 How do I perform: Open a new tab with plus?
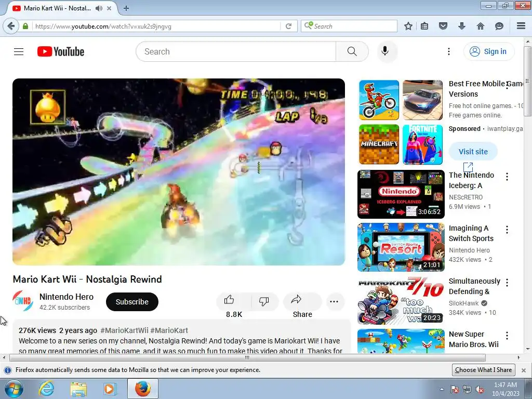(126, 8)
